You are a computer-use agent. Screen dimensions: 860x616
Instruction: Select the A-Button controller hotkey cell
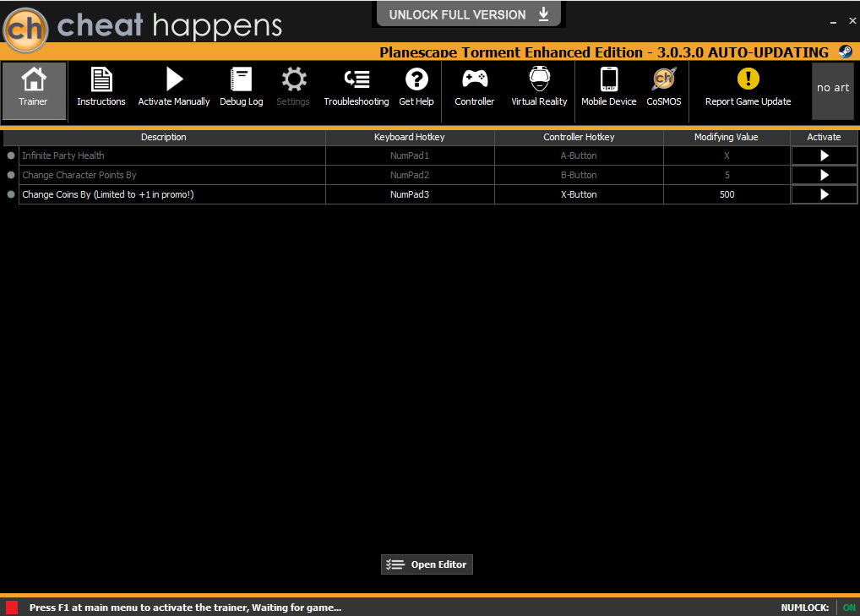click(579, 155)
